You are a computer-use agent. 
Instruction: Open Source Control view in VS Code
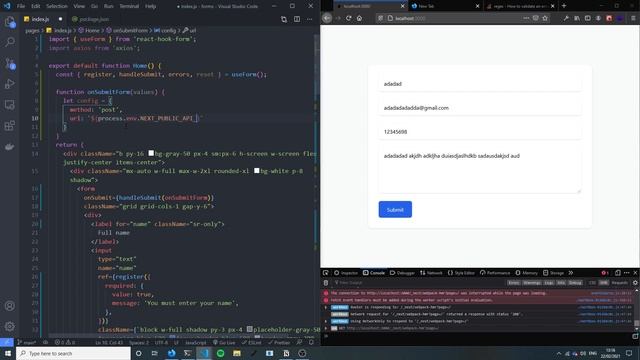click(10, 64)
